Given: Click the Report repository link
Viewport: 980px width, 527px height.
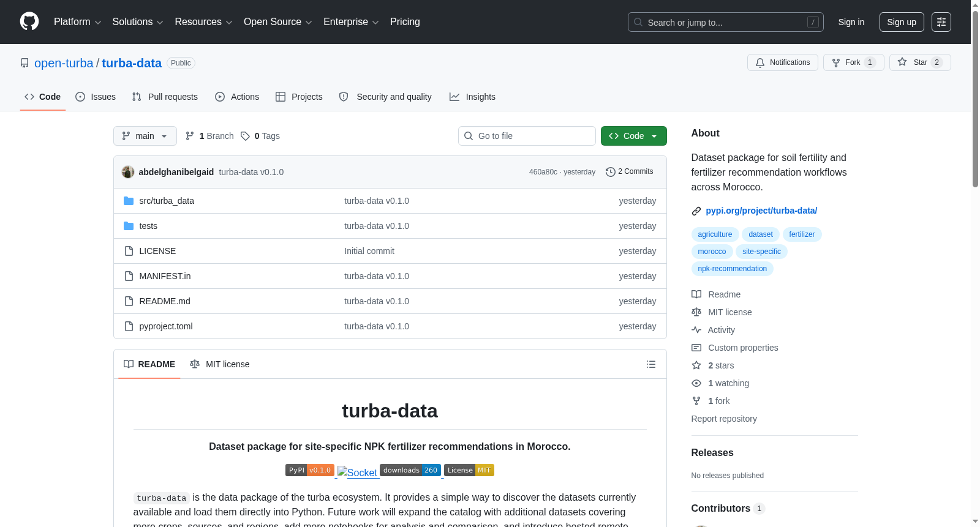Looking at the screenshot, I should [724, 419].
